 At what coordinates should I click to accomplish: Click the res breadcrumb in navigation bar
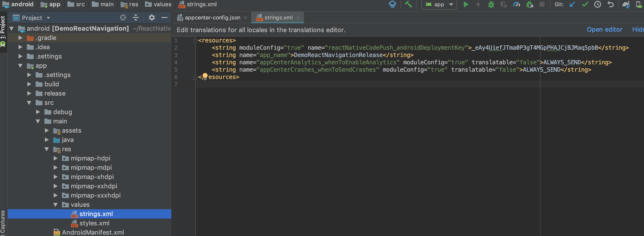click(x=130, y=4)
